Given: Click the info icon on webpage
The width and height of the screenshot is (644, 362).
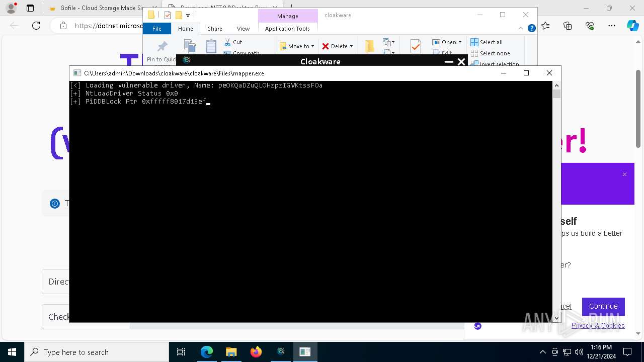Looking at the screenshot, I should [x=55, y=203].
